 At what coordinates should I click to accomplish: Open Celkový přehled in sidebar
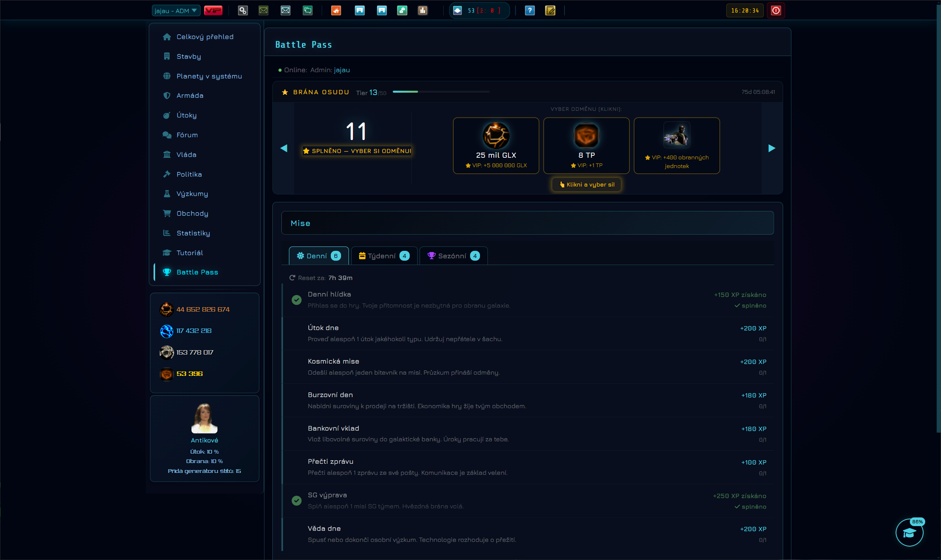coord(205,37)
